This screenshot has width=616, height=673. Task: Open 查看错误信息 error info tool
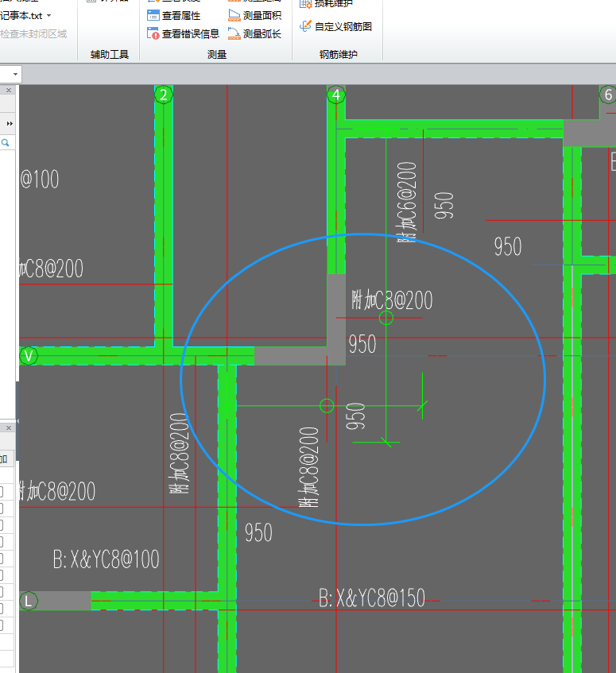[183, 33]
